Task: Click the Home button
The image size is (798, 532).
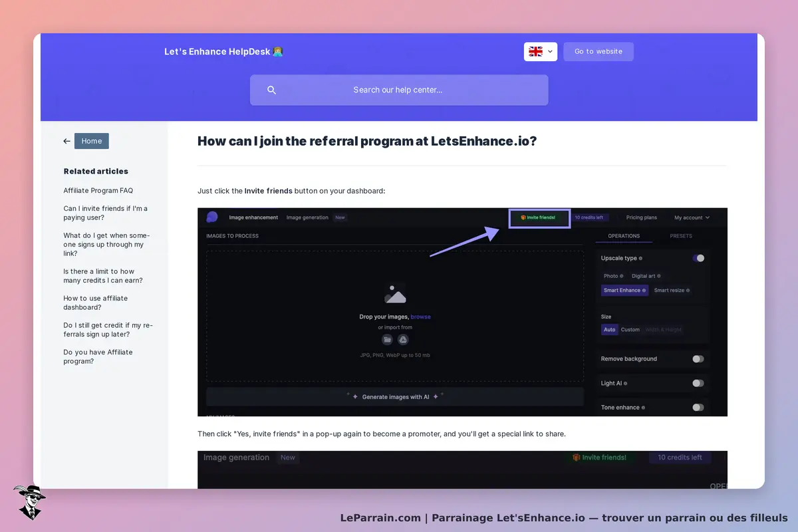Action: click(92, 141)
